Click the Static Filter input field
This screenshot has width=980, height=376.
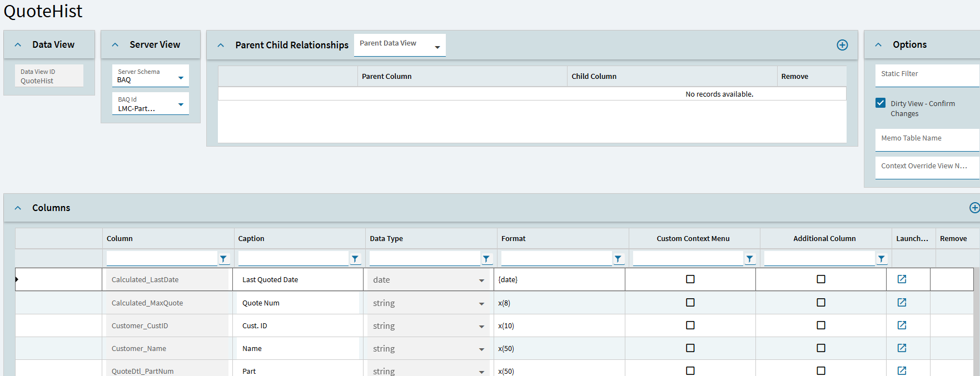(x=926, y=76)
